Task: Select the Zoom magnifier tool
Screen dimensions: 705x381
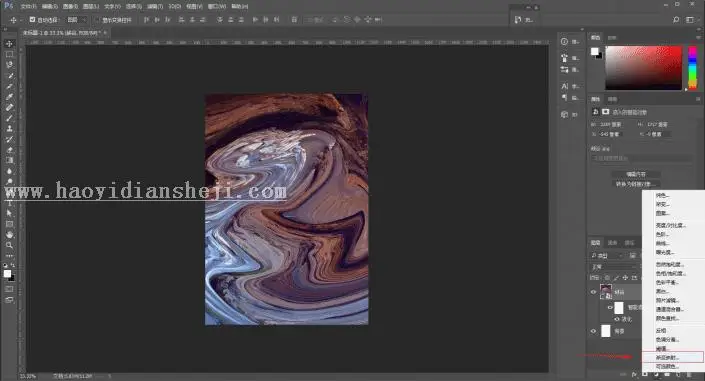Action: pos(9,245)
